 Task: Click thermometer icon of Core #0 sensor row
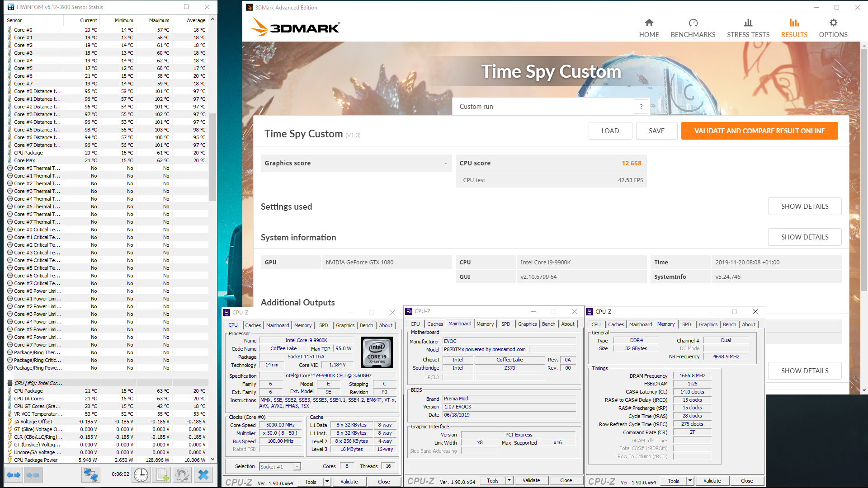click(x=9, y=30)
